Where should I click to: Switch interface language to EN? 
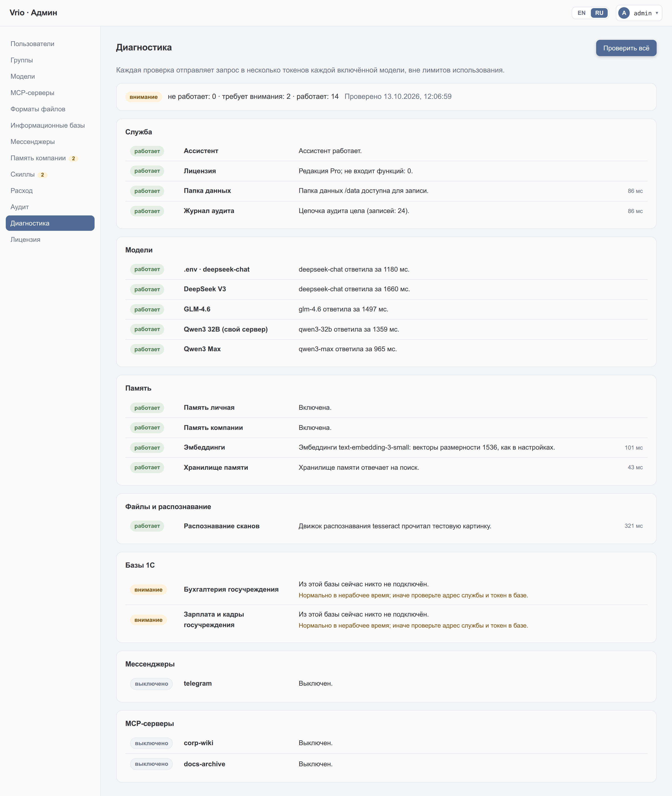pos(581,13)
